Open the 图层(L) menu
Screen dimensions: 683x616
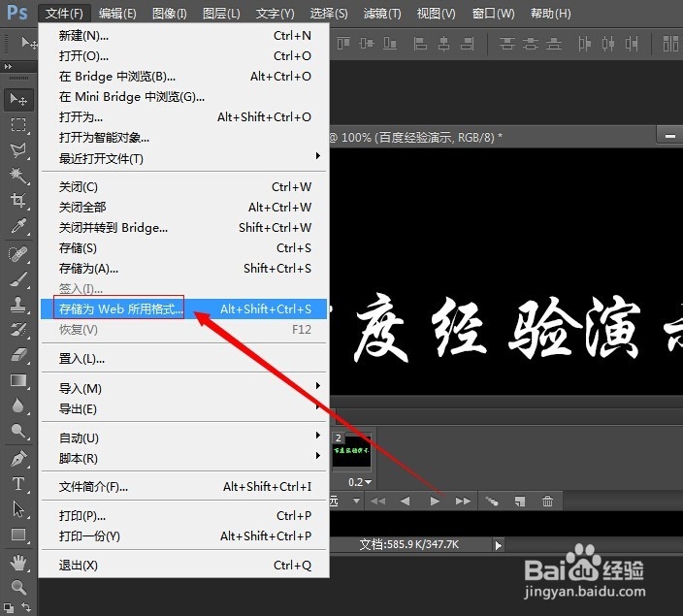(221, 14)
